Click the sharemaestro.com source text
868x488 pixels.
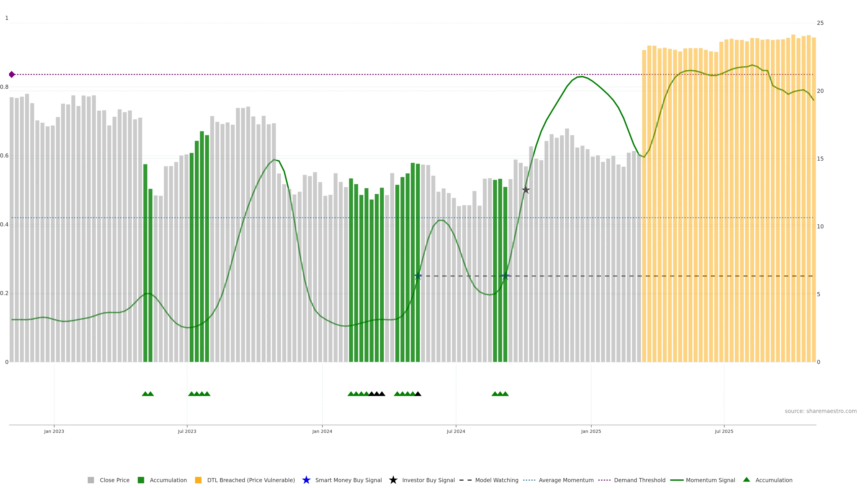pos(820,411)
